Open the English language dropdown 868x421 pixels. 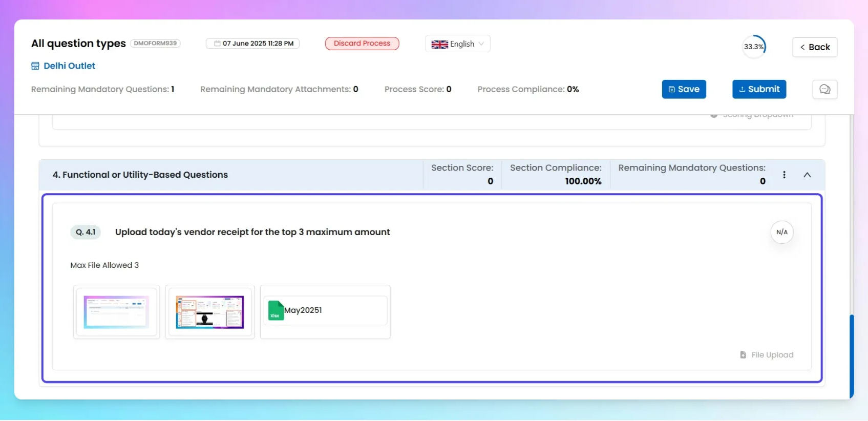pos(458,44)
